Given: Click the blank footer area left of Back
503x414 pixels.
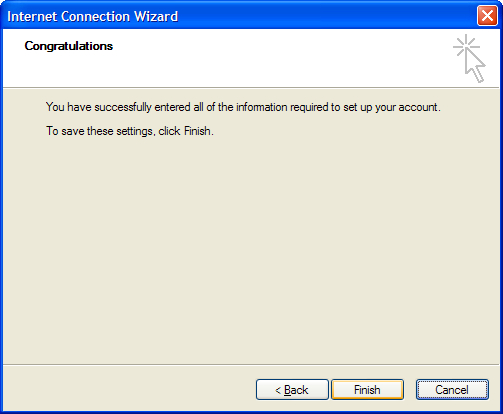Looking at the screenshot, I should pyautogui.click(x=128, y=389).
